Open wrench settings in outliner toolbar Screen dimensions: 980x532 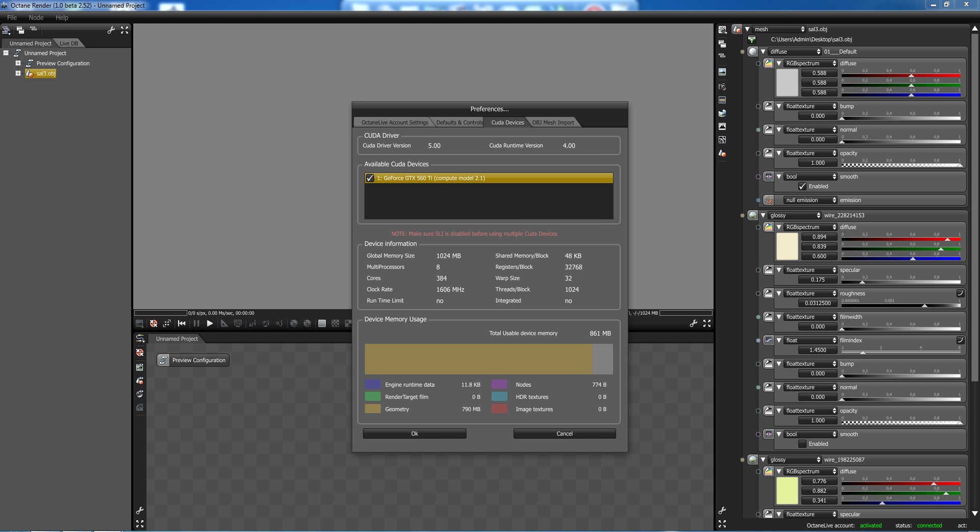click(x=111, y=30)
